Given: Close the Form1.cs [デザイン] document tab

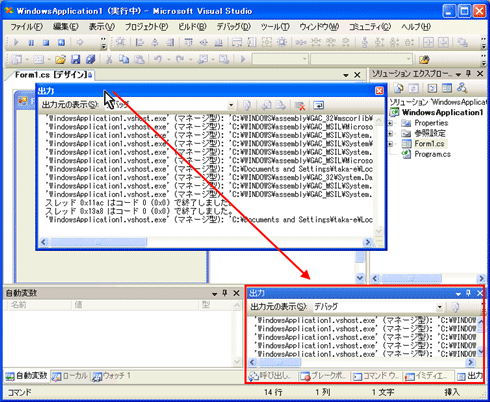Looking at the screenshot, I should [357, 75].
